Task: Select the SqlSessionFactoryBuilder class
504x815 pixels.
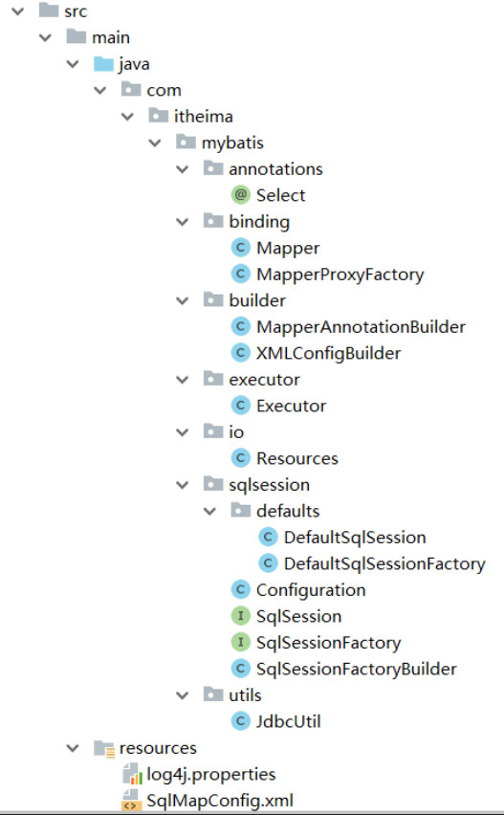Action: [x=357, y=669]
